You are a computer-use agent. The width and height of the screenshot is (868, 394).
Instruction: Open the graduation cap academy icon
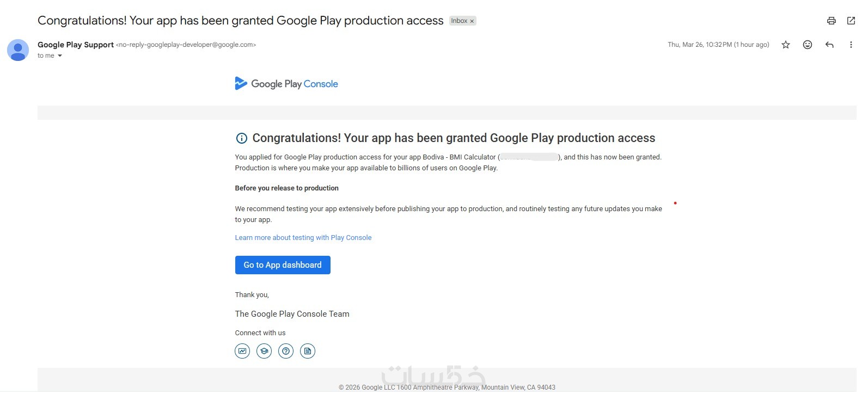coord(264,351)
